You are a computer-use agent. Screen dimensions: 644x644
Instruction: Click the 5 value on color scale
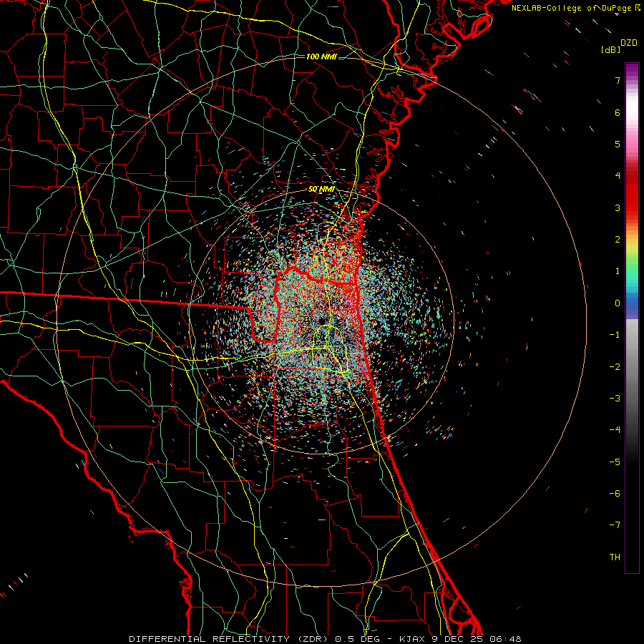[x=618, y=144]
